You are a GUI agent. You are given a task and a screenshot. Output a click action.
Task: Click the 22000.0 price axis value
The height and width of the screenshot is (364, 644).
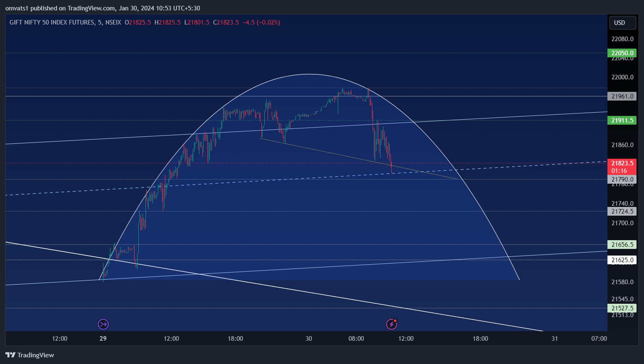point(622,77)
